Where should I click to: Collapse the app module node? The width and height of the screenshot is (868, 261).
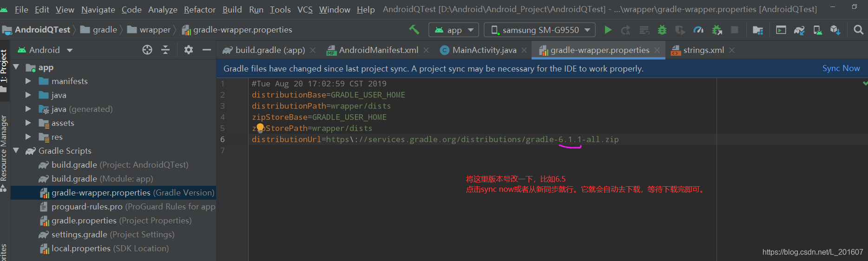pos(16,67)
